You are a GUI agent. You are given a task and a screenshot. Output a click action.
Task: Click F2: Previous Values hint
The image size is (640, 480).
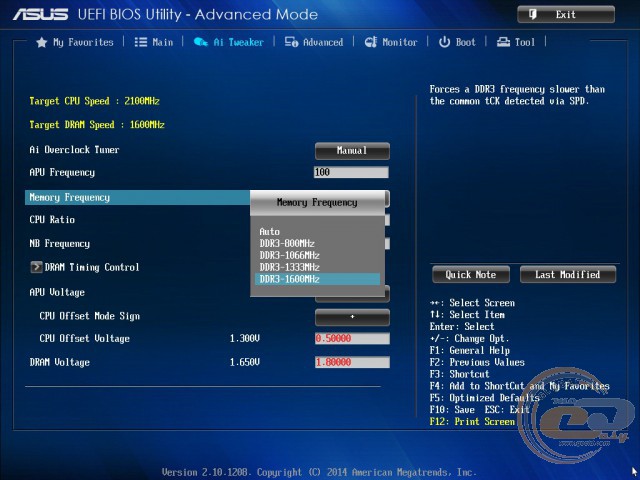[x=477, y=362]
